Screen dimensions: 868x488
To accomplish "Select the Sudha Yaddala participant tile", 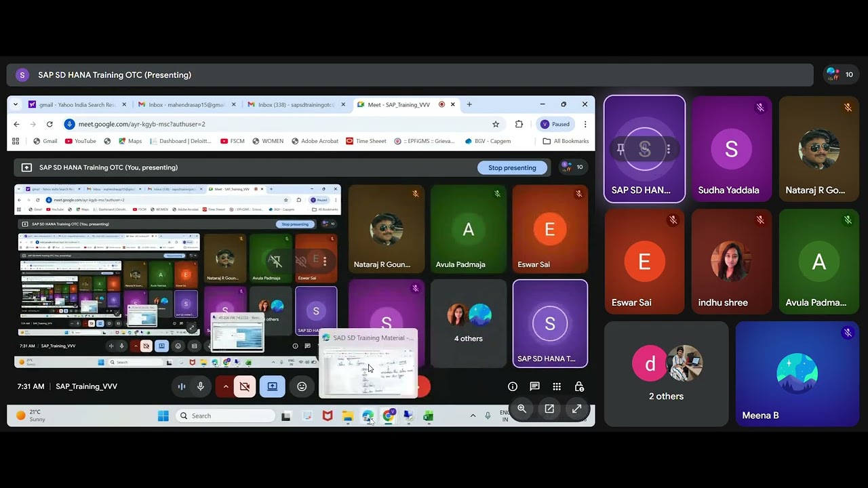I will 731,148.
